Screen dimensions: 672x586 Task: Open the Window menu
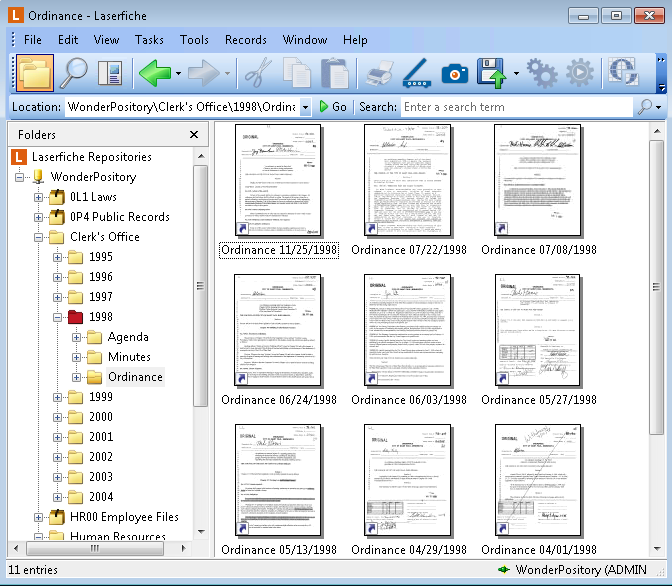coord(305,40)
